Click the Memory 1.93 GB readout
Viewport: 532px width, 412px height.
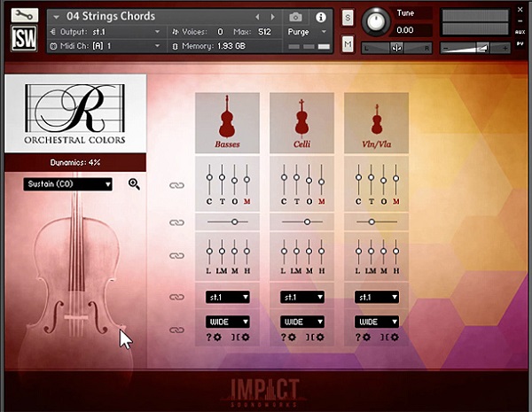pyautogui.click(x=213, y=46)
